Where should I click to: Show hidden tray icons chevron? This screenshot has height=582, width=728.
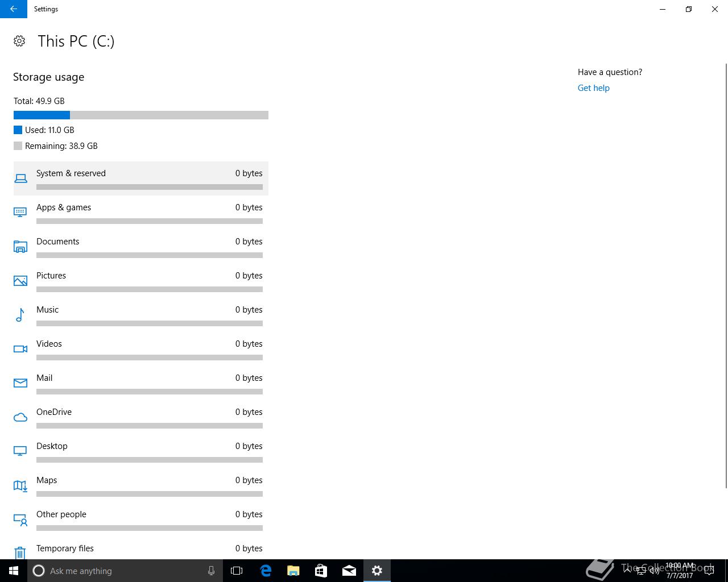[627, 571]
